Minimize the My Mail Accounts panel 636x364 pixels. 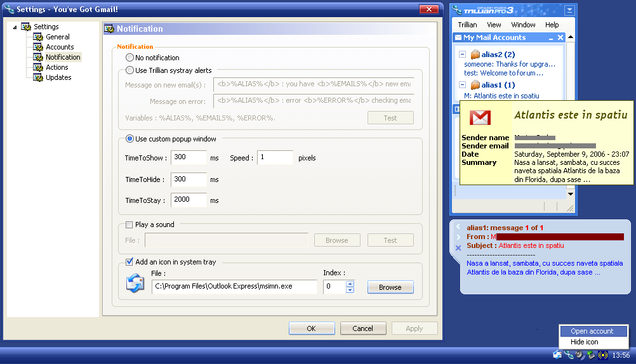click(551, 37)
